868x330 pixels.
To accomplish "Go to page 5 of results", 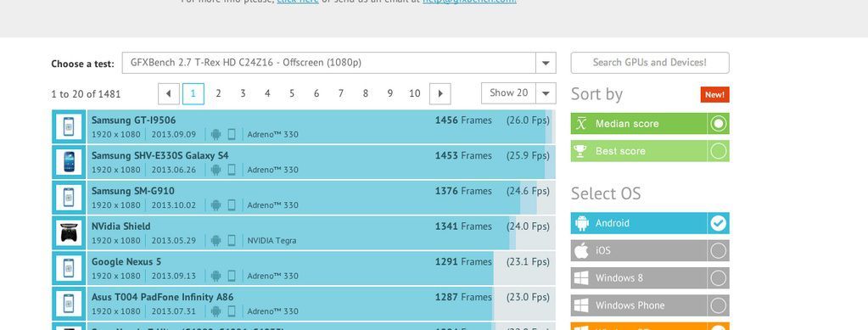I will click(292, 93).
